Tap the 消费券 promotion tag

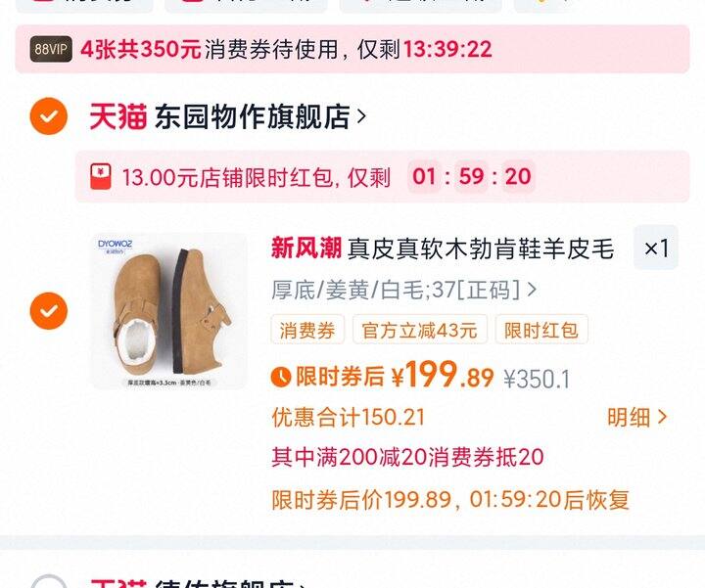click(307, 330)
